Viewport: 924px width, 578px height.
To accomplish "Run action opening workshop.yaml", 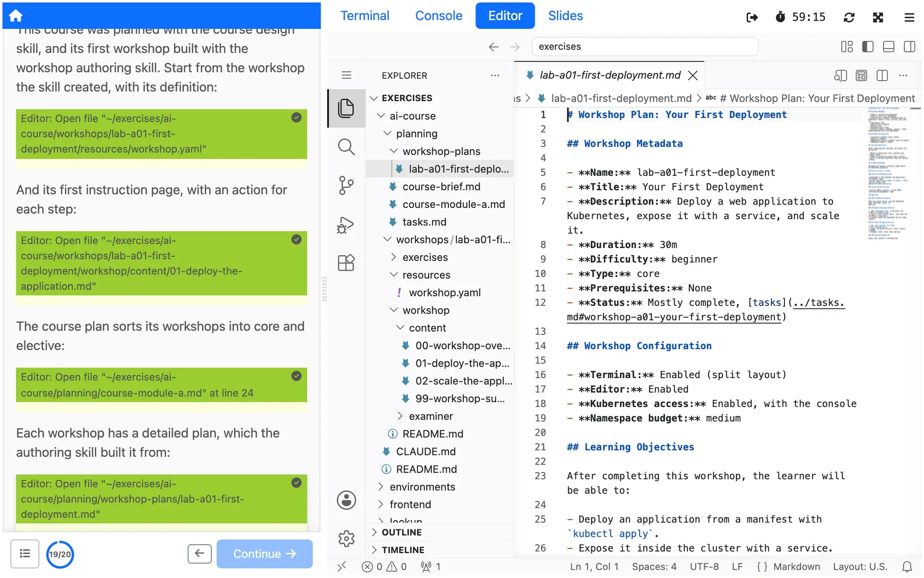I will (x=161, y=134).
